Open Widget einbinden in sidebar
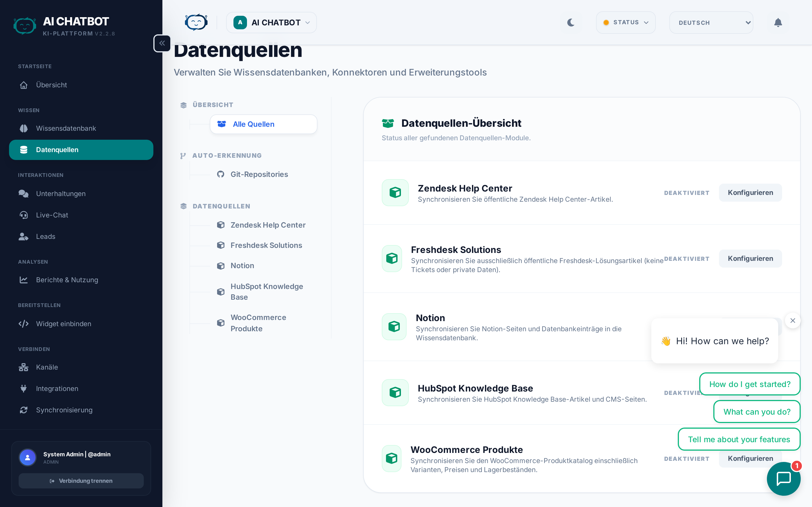This screenshot has width=812, height=507. (x=63, y=324)
